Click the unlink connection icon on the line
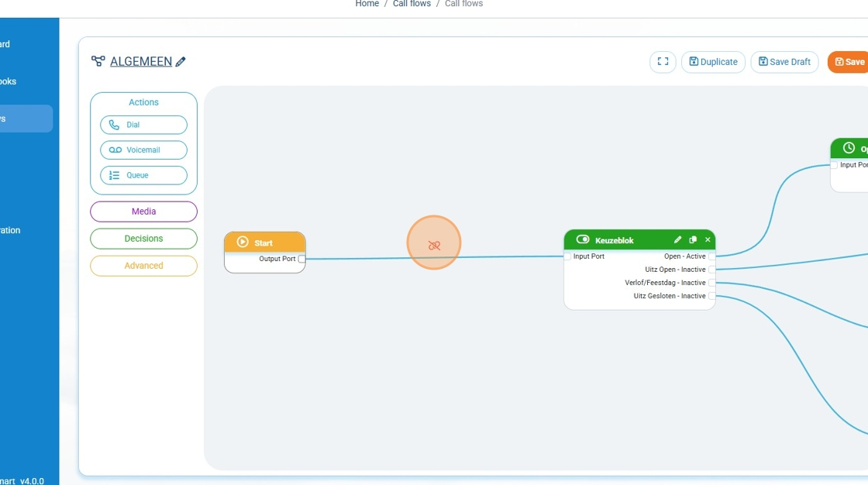This screenshot has height=485, width=868. tap(434, 245)
